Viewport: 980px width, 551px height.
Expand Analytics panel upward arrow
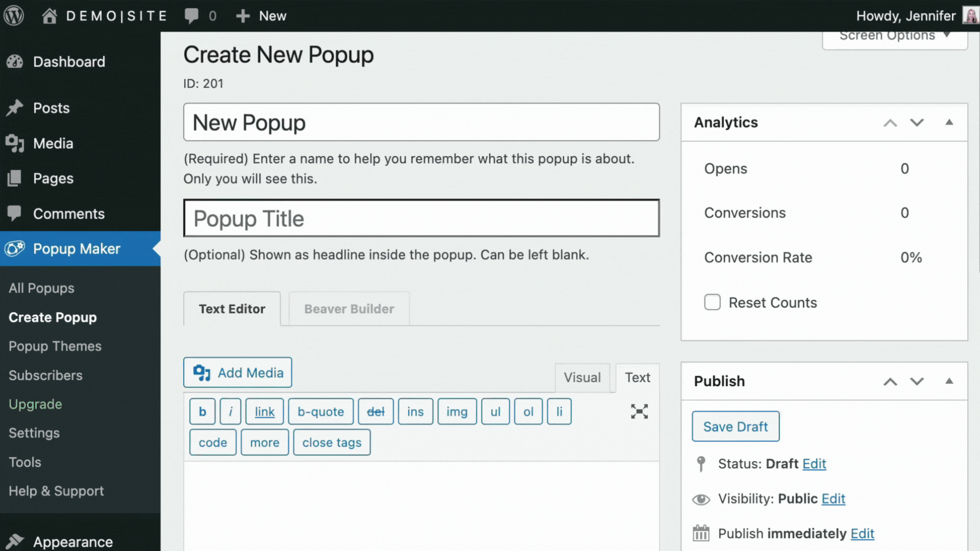pos(890,123)
